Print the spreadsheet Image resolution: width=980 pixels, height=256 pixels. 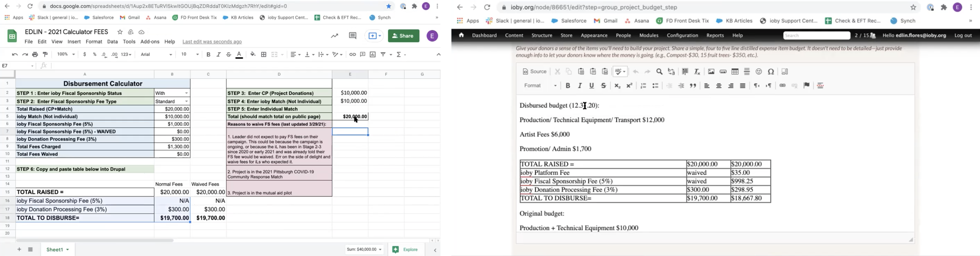pos(35,54)
